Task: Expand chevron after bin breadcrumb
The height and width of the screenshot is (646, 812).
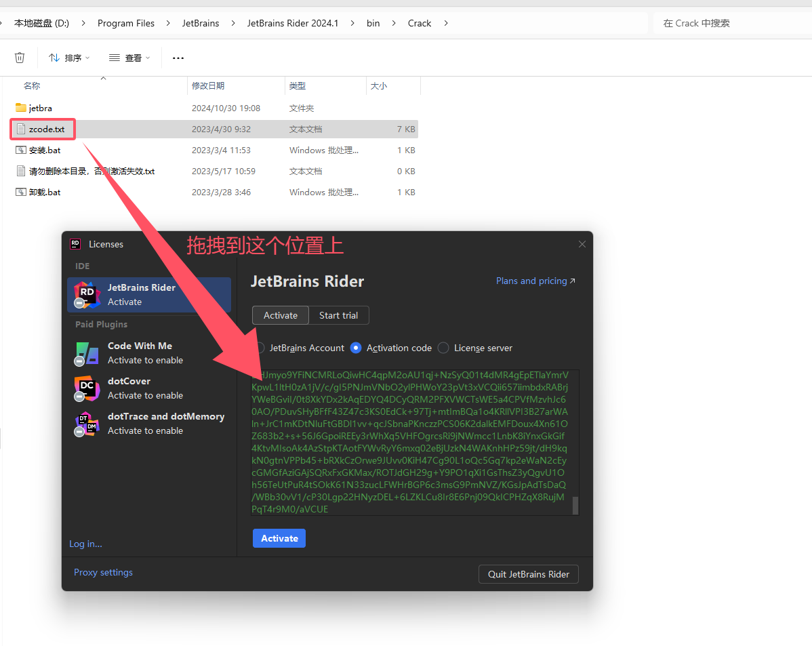Action: pyautogui.click(x=394, y=23)
